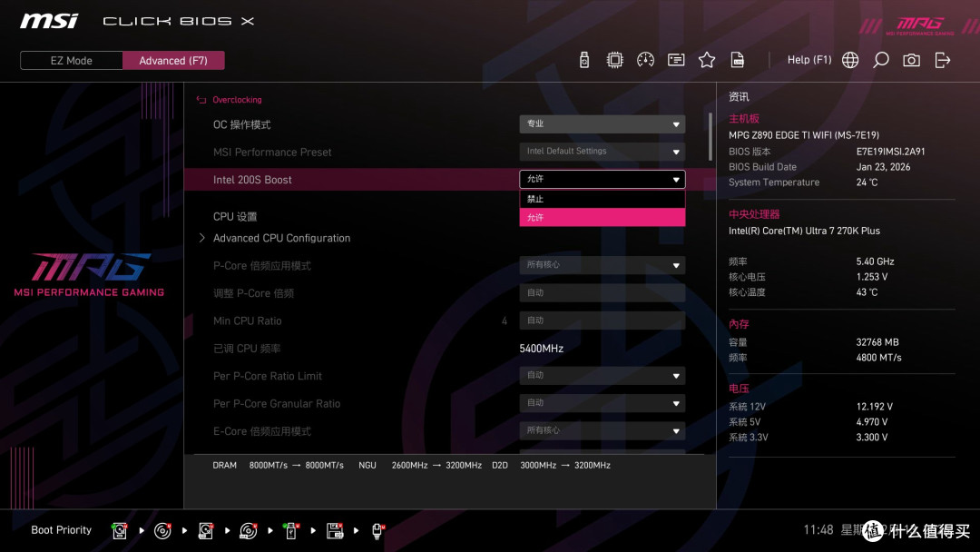Click the 系统 5V reading 4.970 V
Image resolution: width=980 pixels, height=552 pixels.
(x=872, y=422)
